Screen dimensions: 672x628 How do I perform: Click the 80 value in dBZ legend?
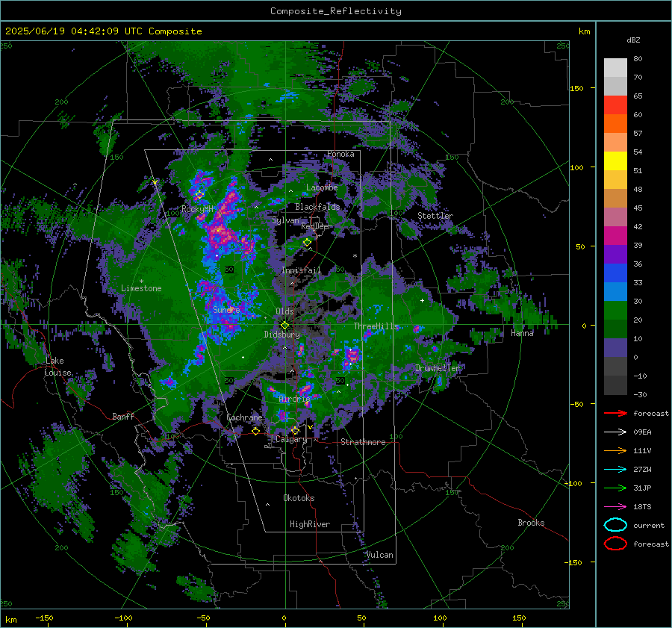pyautogui.click(x=638, y=59)
